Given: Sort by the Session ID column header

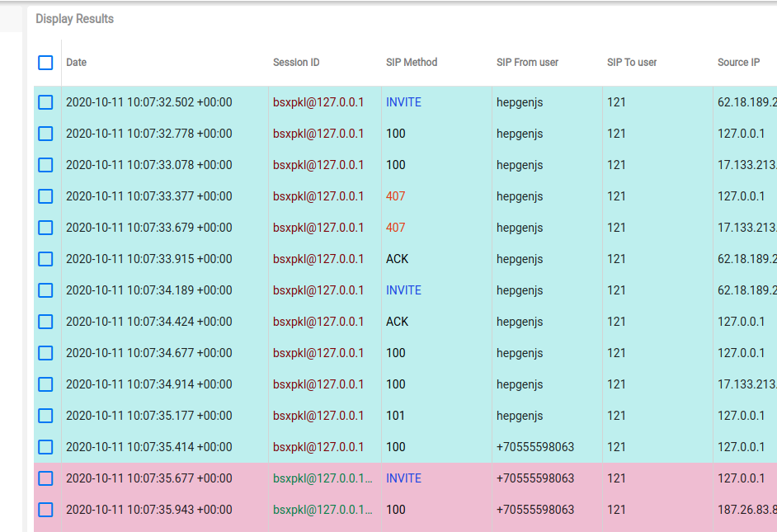Looking at the screenshot, I should 295,63.
